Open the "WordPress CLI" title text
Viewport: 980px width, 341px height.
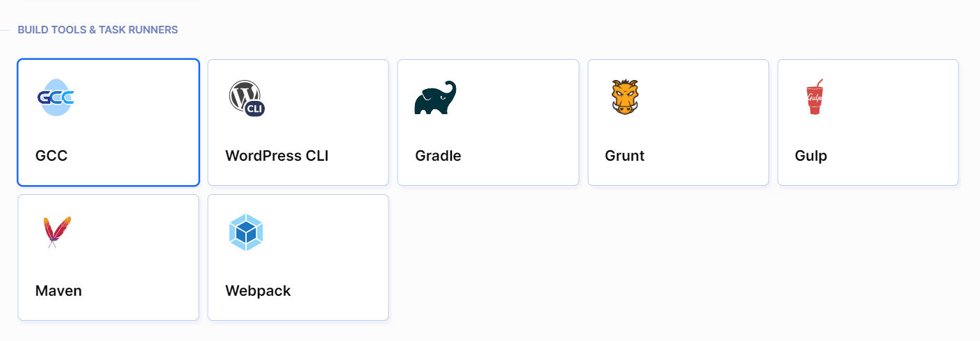pos(277,156)
